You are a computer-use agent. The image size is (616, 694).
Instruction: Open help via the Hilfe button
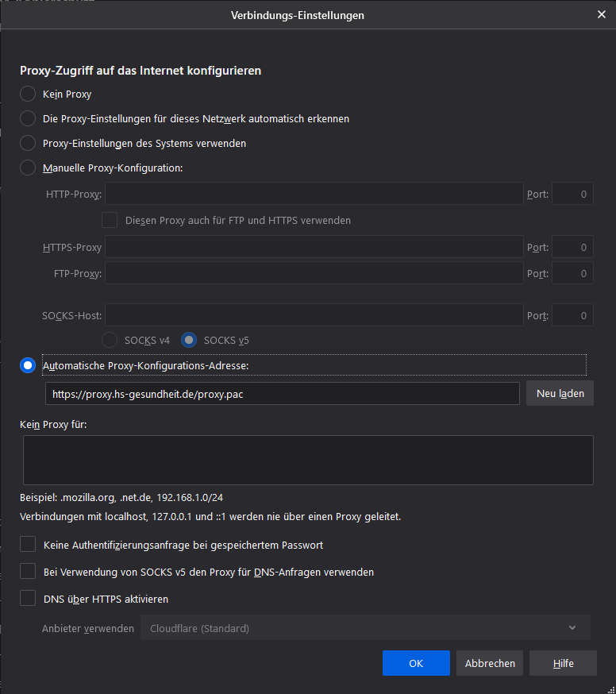coord(563,663)
